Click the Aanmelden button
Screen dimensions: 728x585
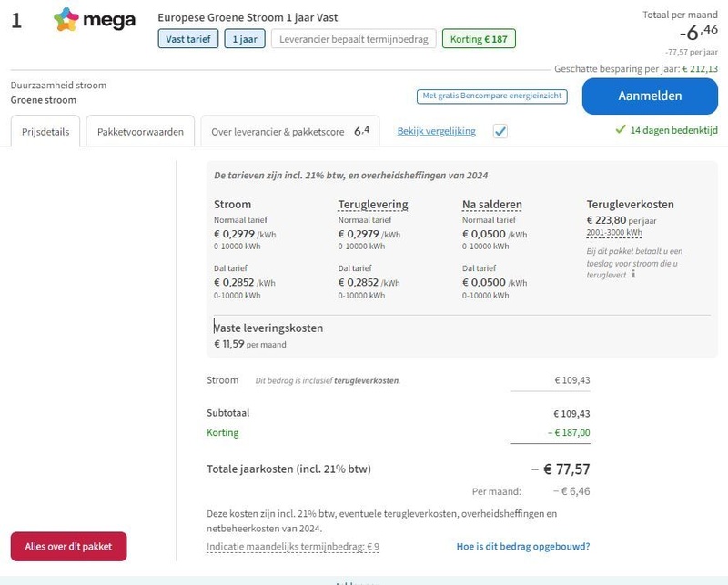click(x=650, y=96)
